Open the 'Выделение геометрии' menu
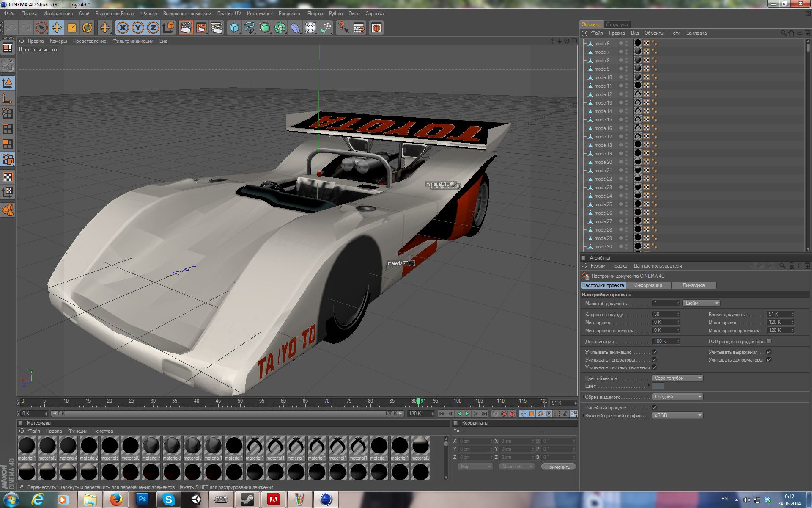The image size is (812, 508). click(x=187, y=14)
